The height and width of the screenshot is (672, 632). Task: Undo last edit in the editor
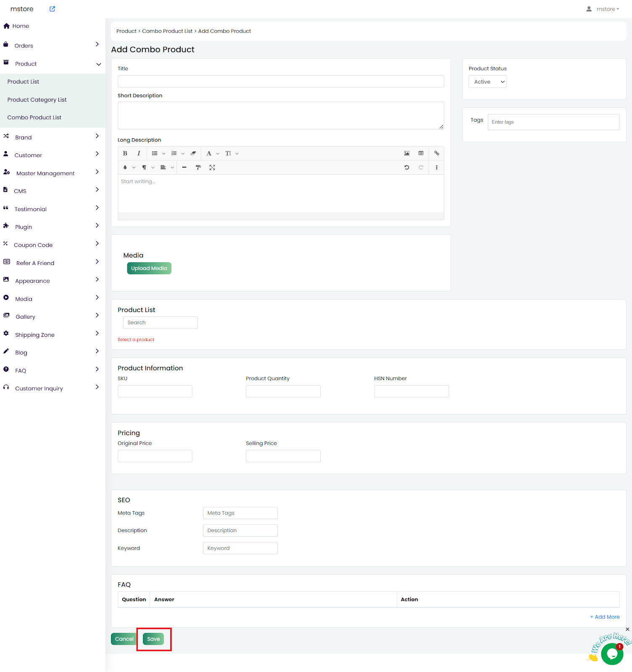(x=407, y=168)
